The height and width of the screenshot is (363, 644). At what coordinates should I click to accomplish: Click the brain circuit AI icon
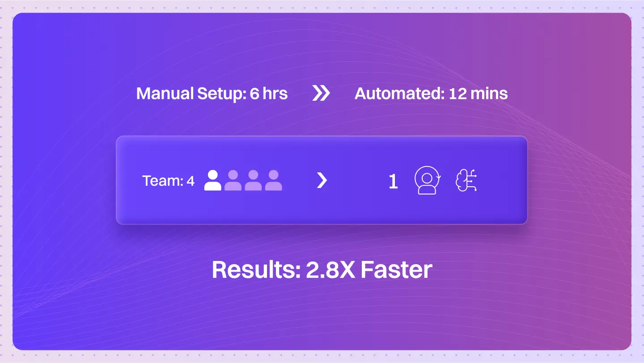(x=466, y=181)
